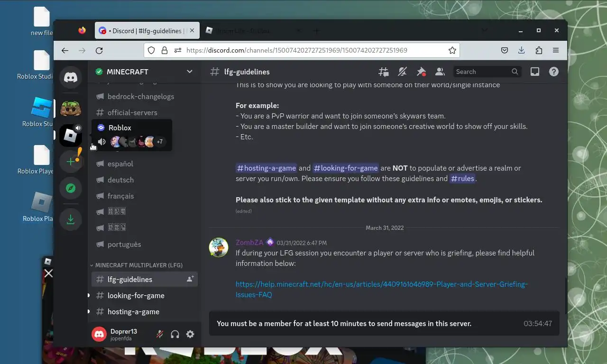Image resolution: width=607 pixels, height=364 pixels.
Task: Click +7 participants in Roblox tooltip
Action: tap(160, 142)
